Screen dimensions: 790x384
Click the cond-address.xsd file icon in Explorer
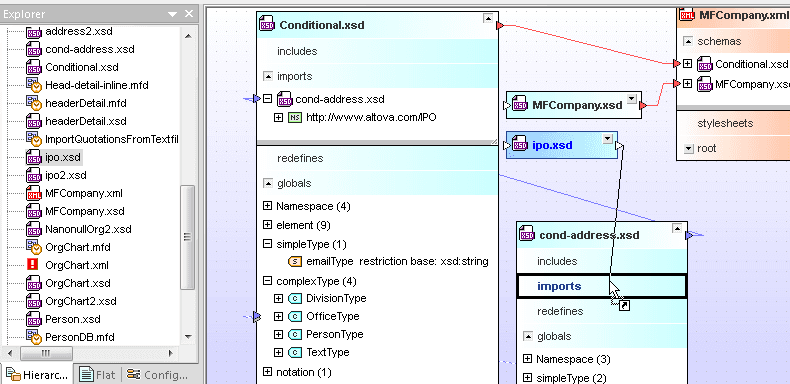click(34, 50)
